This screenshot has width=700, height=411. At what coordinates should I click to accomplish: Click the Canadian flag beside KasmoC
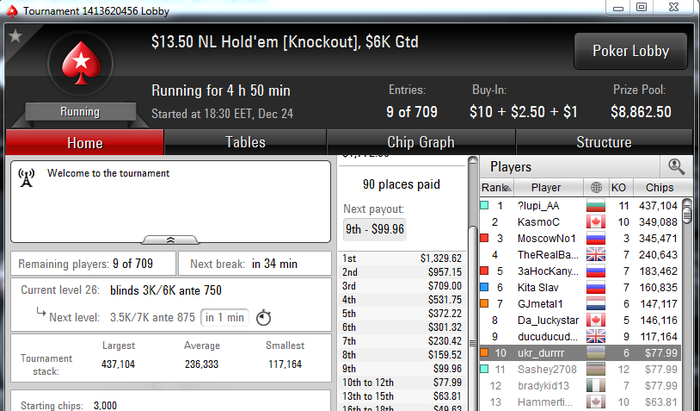[596, 222]
